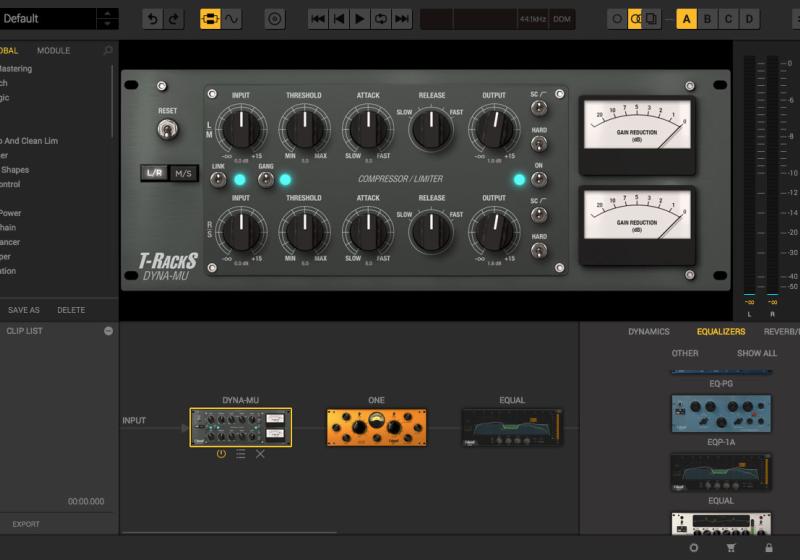The image size is (800, 560).
Task: Enable loop playback in transport
Action: [380, 19]
